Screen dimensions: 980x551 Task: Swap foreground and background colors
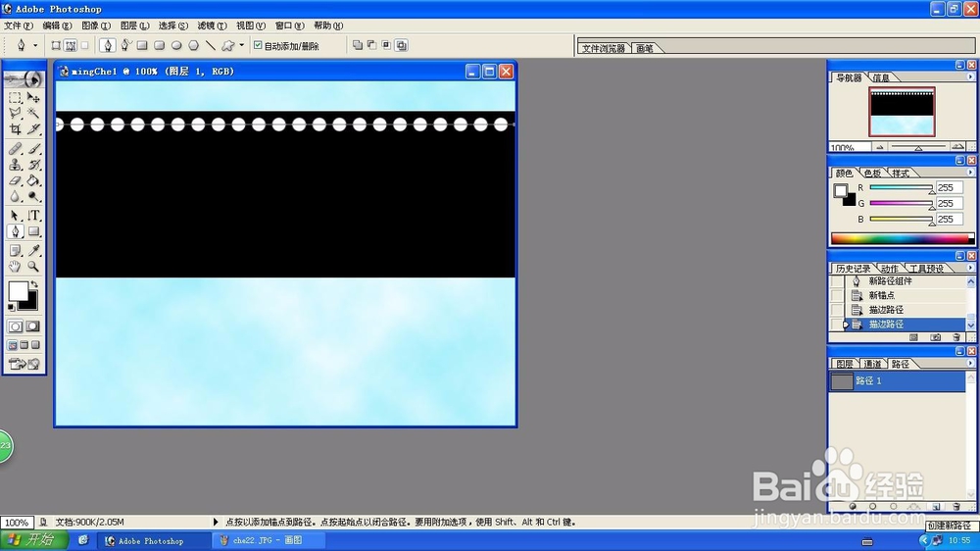(34, 284)
